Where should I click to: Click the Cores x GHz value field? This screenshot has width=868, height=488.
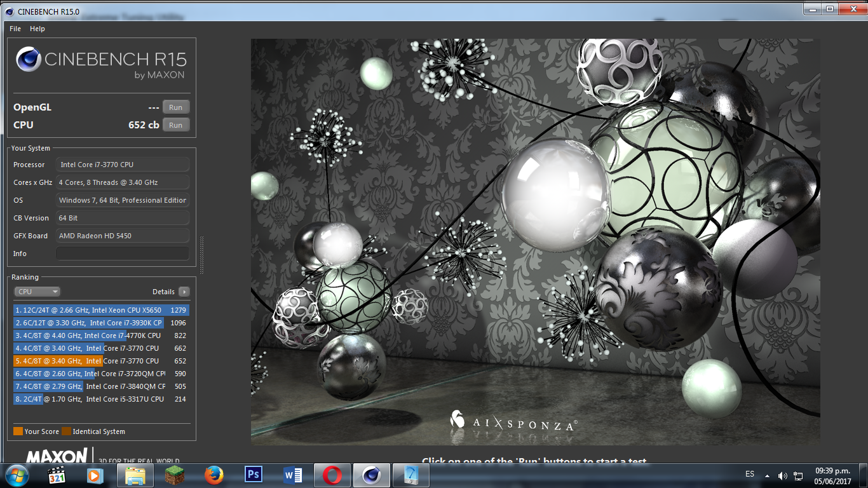click(123, 182)
